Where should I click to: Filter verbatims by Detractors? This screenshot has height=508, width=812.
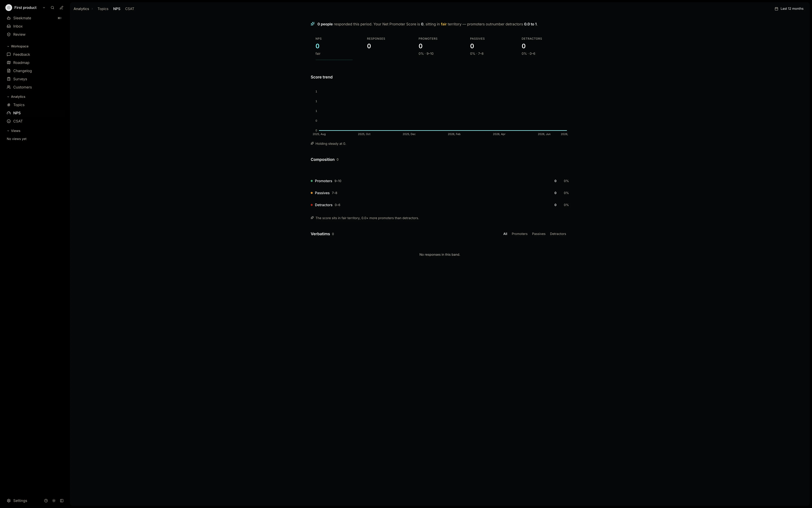coord(558,234)
